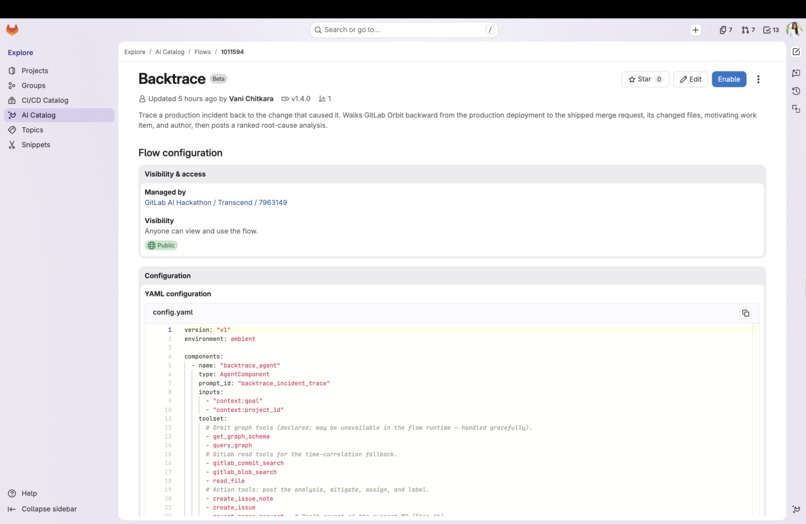The image size is (806, 524).
Task: Open assigned issues counter showing 7
Action: point(726,30)
